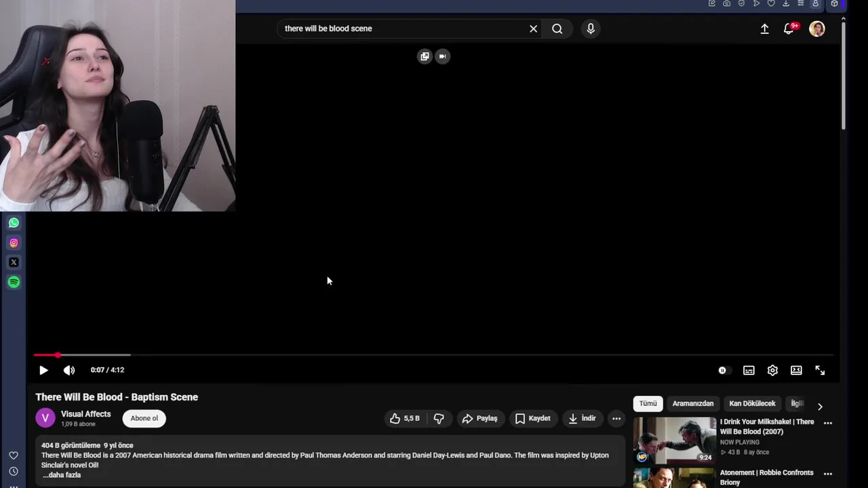Open the YouTube account avatar menu
868x488 pixels.
click(x=817, y=28)
